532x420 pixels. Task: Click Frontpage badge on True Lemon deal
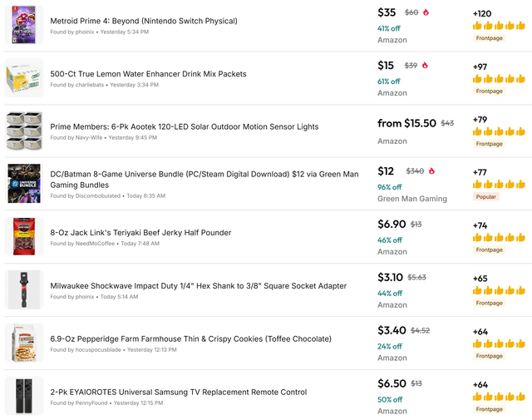(x=490, y=91)
